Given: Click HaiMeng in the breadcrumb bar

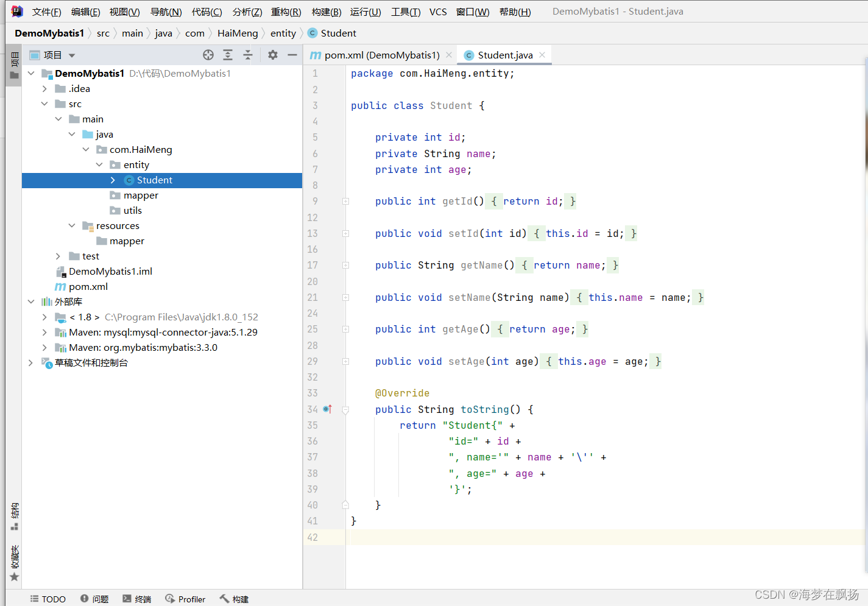Looking at the screenshot, I should click(x=238, y=33).
